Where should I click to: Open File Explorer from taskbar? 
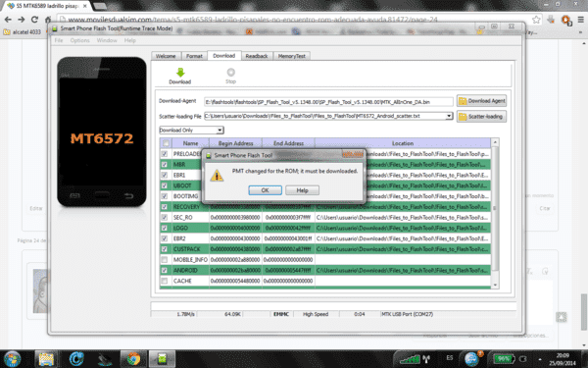[46, 358]
